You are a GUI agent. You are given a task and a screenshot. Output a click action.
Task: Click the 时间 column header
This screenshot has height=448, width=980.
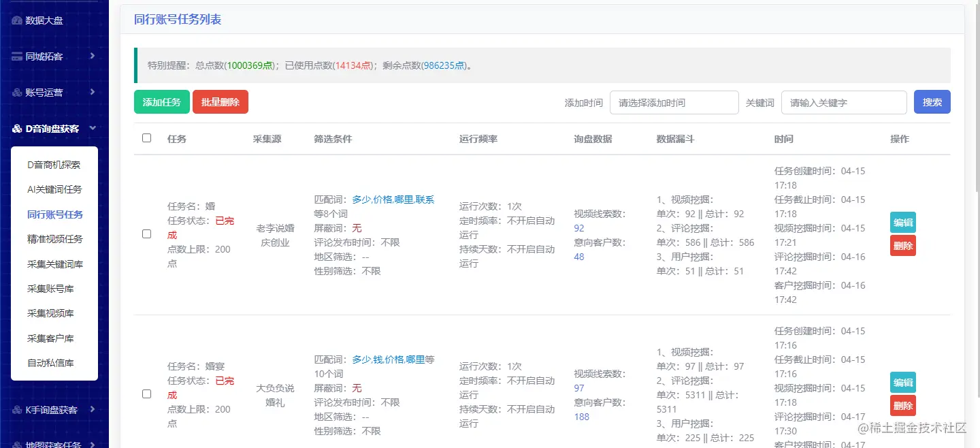(784, 139)
